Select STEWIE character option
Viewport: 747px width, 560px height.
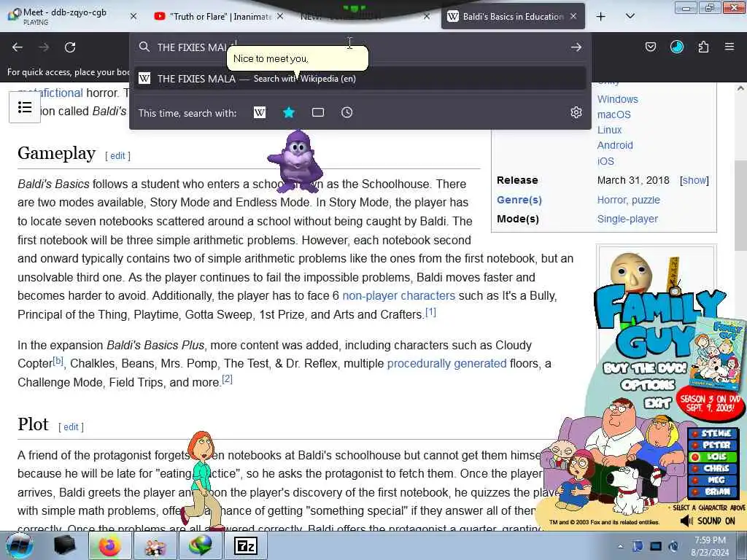[x=713, y=433]
